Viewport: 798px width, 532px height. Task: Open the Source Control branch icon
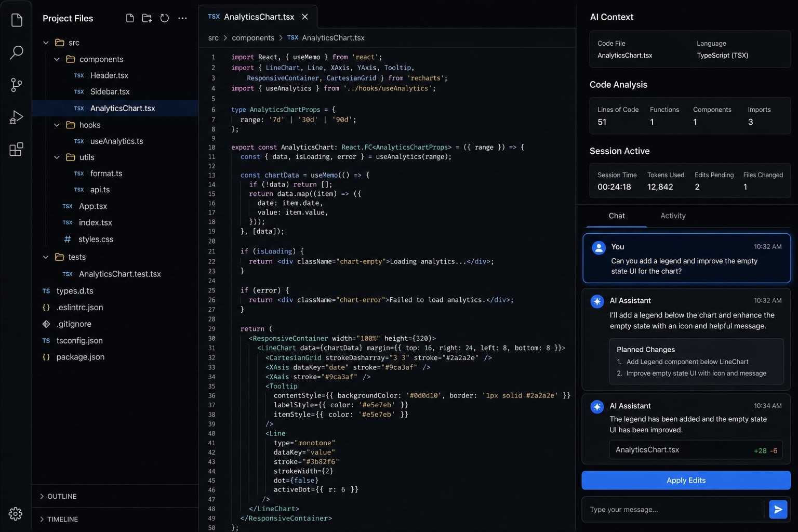point(17,85)
